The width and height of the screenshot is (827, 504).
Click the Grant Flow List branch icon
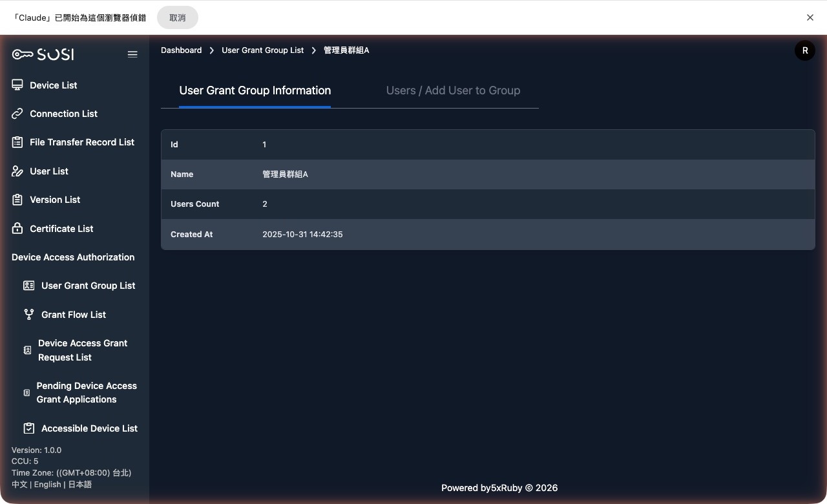pos(28,315)
